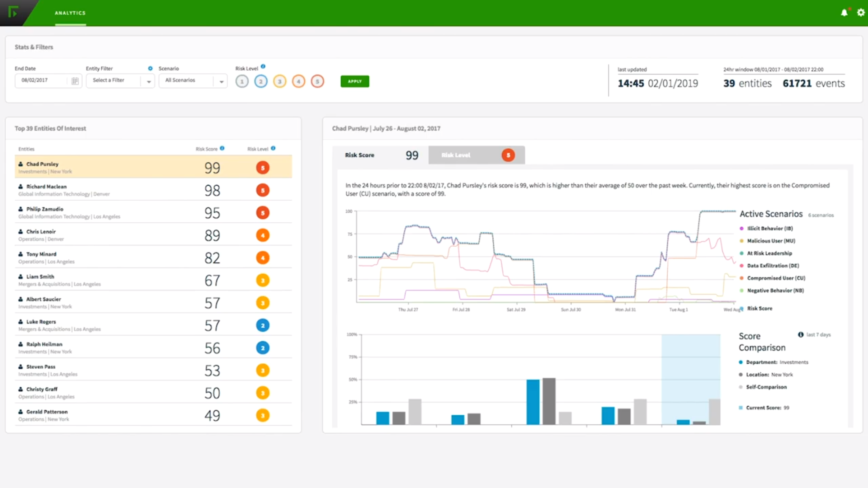Open the notifications bell
Viewport: 868px width, 488px height.
point(844,13)
